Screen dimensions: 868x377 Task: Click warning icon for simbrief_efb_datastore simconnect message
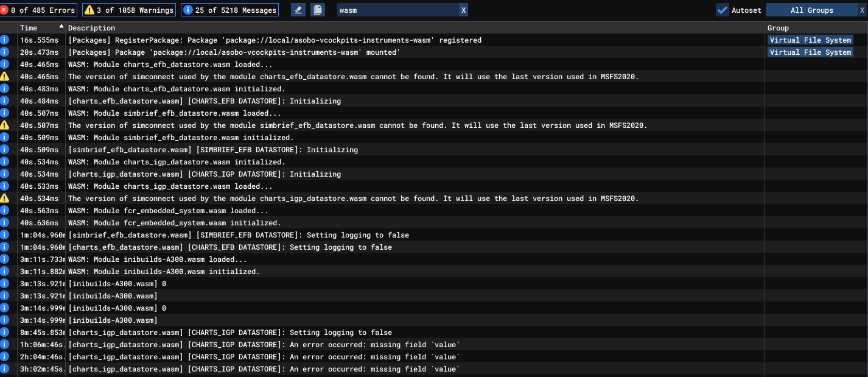[5, 125]
